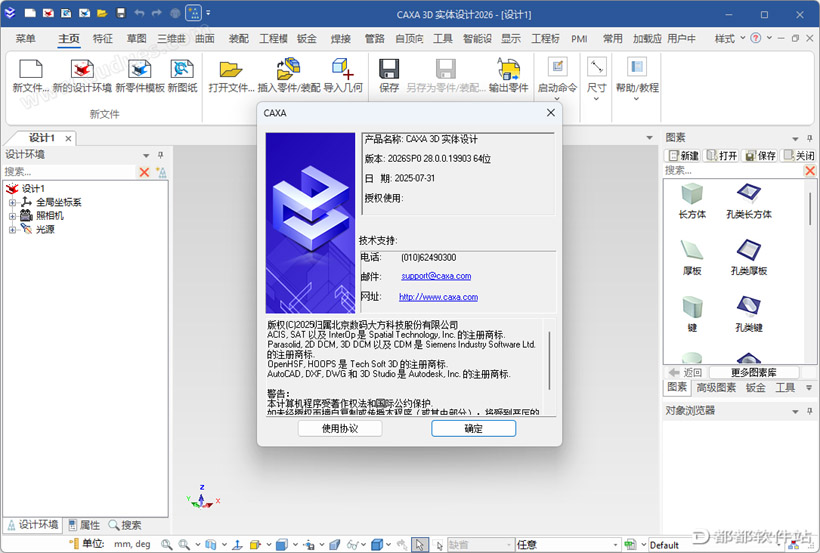This screenshot has height=553, width=820.
Task: Click the redo arrow in the quick access bar
Action: (156, 13)
